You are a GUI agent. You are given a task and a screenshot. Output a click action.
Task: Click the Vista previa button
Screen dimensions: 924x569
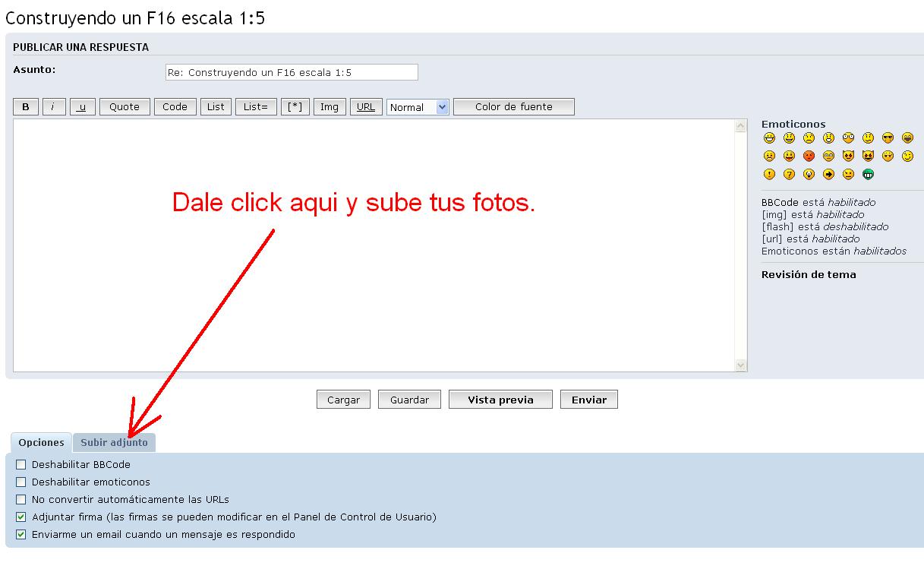500,400
